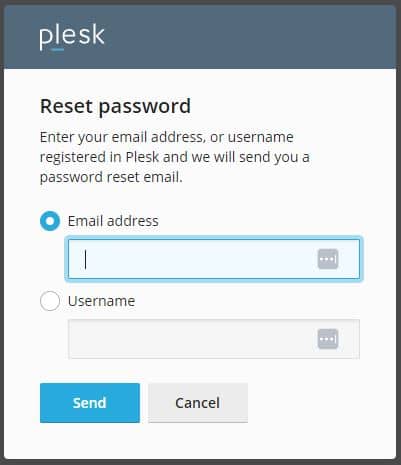Select the Username radio button
The image size is (401, 465).
point(50,301)
